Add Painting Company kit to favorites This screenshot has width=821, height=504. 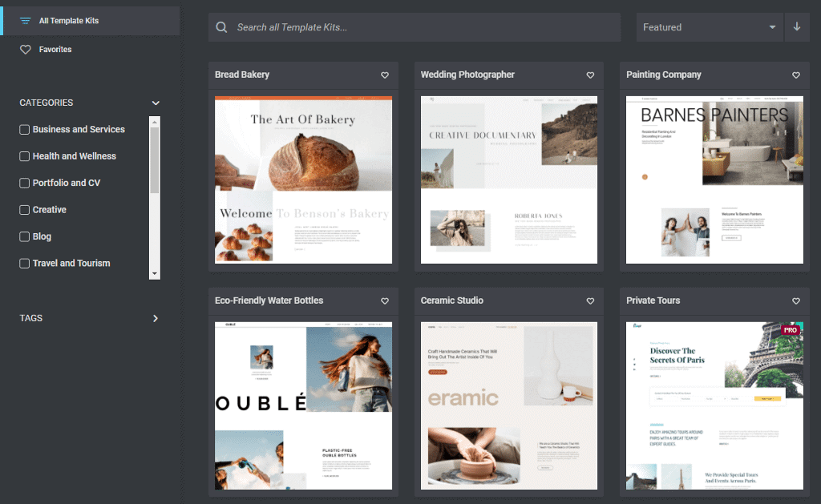(796, 75)
